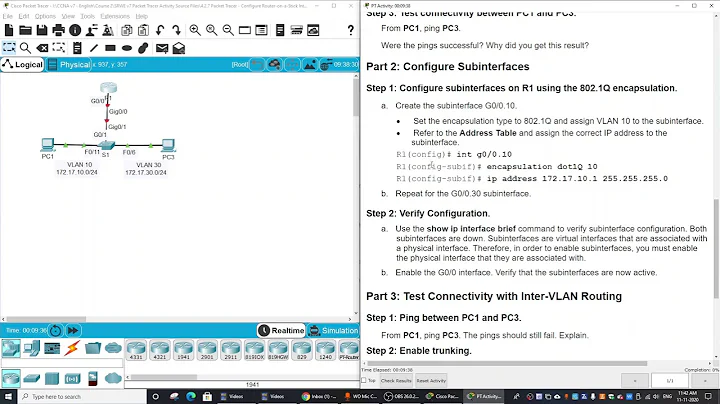Click Power Cycle Devices button
This screenshot has height=404, width=720.
56,330
